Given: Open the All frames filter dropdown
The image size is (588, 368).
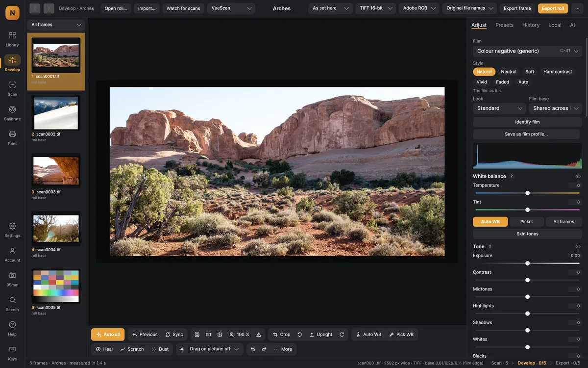Looking at the screenshot, I should click(x=56, y=25).
